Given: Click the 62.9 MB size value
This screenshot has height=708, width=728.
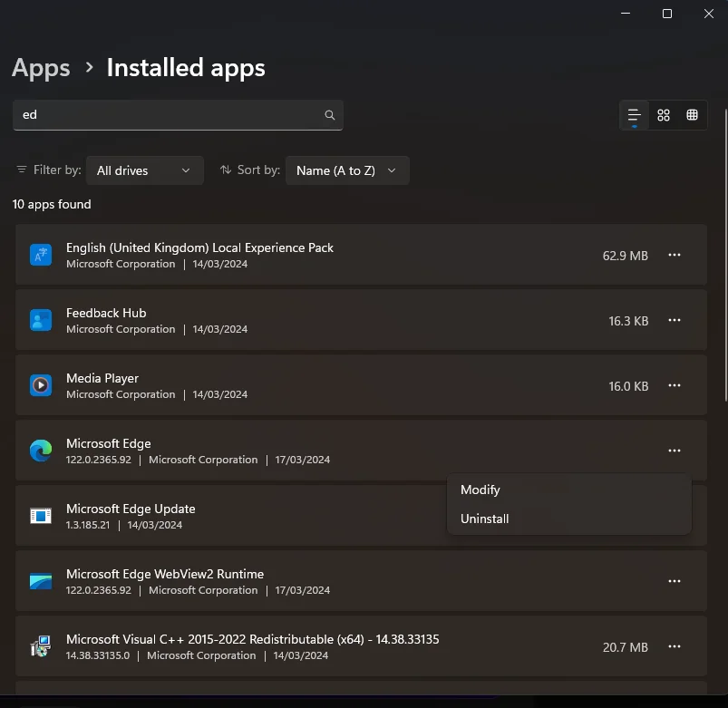Looking at the screenshot, I should click(625, 256).
